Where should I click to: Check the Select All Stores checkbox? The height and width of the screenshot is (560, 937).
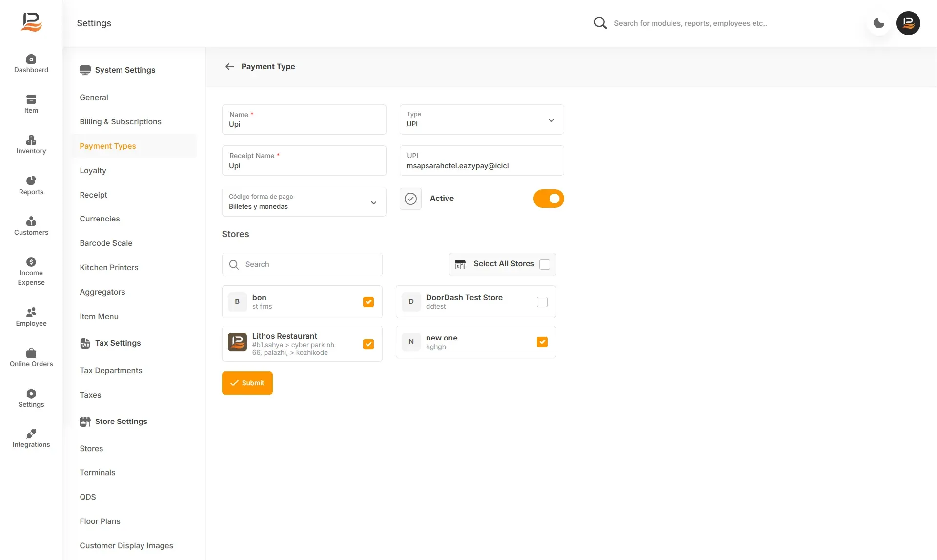(x=545, y=264)
